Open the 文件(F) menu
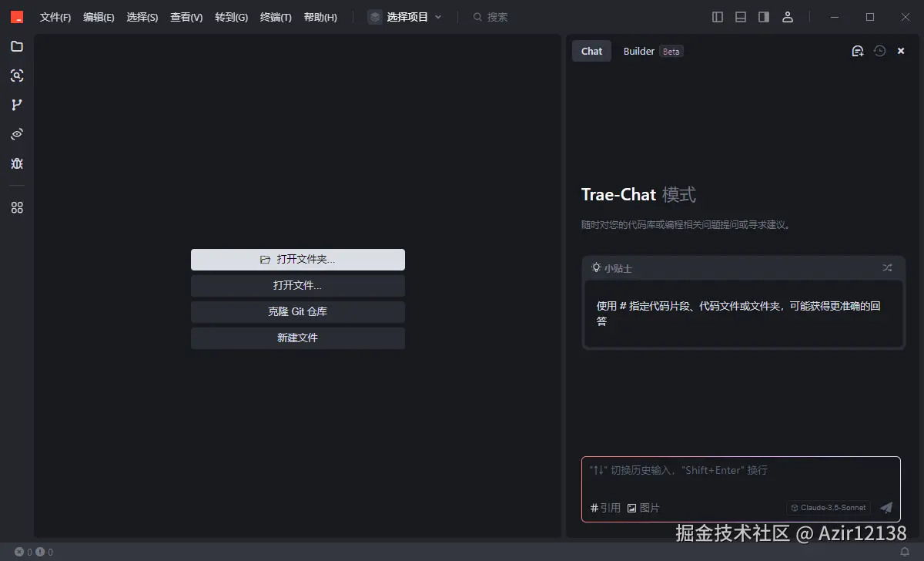This screenshot has height=561, width=924. point(55,17)
